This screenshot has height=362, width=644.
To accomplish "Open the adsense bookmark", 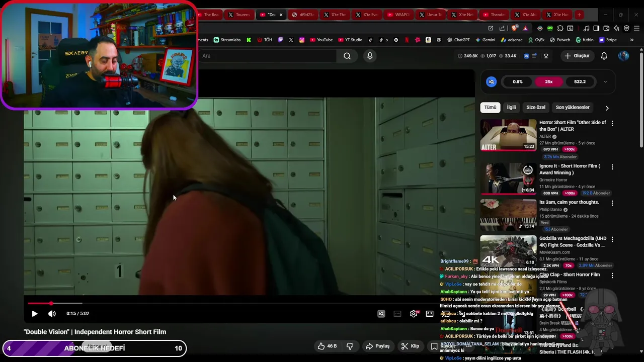I will coord(511,40).
